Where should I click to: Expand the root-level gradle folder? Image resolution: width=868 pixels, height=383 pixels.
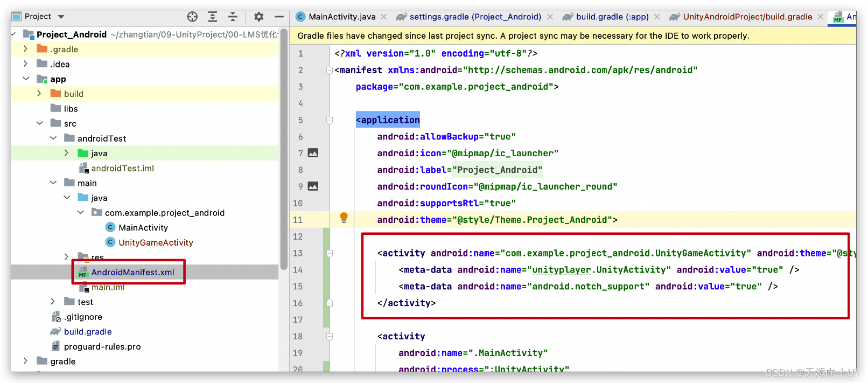25,361
